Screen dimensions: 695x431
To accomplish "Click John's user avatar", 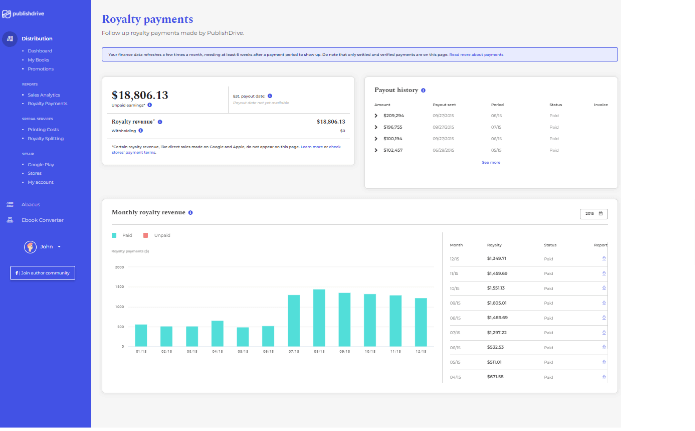I will click(31, 246).
